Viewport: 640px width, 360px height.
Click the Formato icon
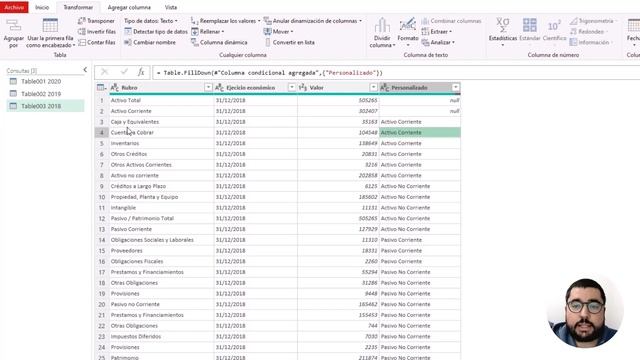[407, 25]
